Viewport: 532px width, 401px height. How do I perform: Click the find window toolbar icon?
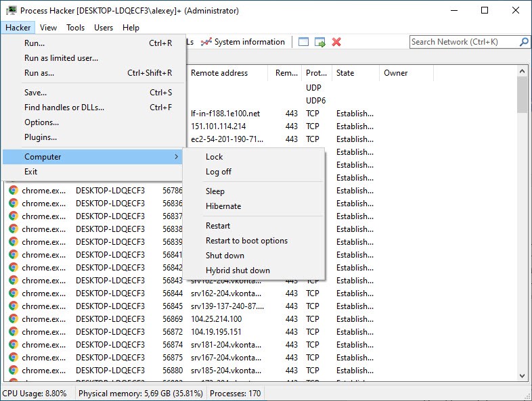pyautogui.click(x=304, y=42)
